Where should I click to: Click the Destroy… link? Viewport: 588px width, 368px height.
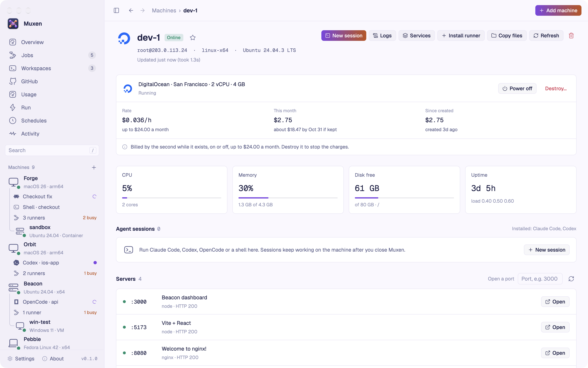[x=556, y=88]
